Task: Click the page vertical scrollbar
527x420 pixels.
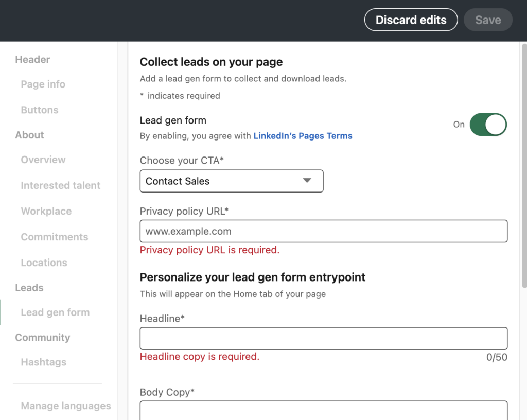Action: [524, 165]
